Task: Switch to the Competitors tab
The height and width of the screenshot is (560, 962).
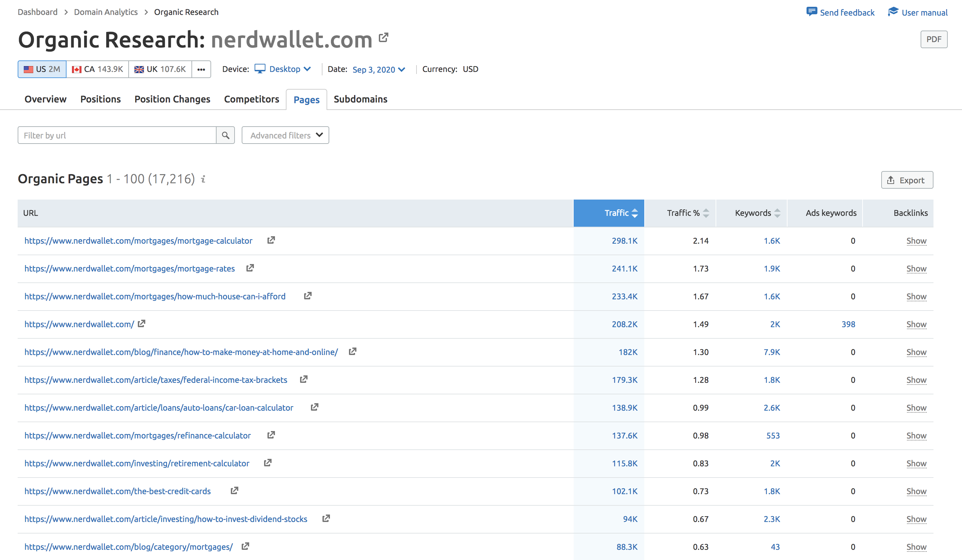Action: click(252, 99)
